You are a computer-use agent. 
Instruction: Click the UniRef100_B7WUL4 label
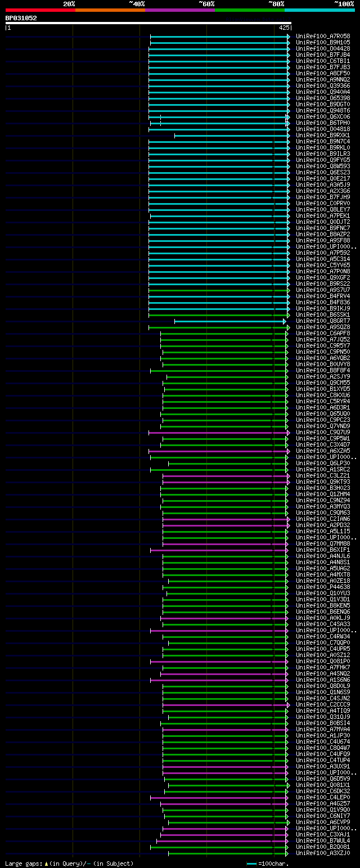coord(323,840)
